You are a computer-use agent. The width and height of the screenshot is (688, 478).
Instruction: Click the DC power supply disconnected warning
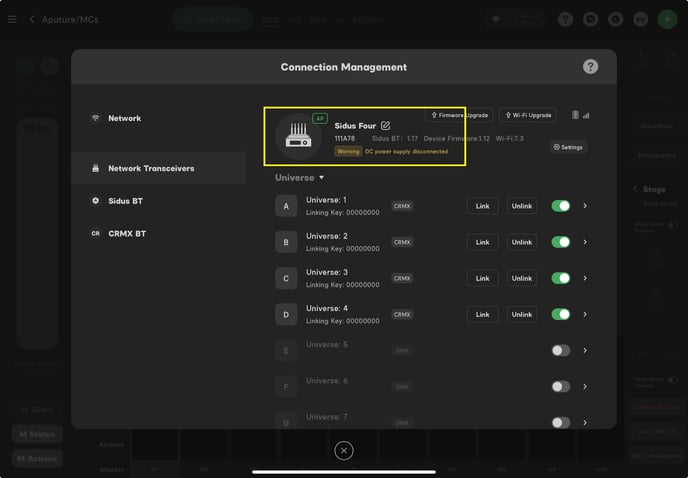click(406, 151)
